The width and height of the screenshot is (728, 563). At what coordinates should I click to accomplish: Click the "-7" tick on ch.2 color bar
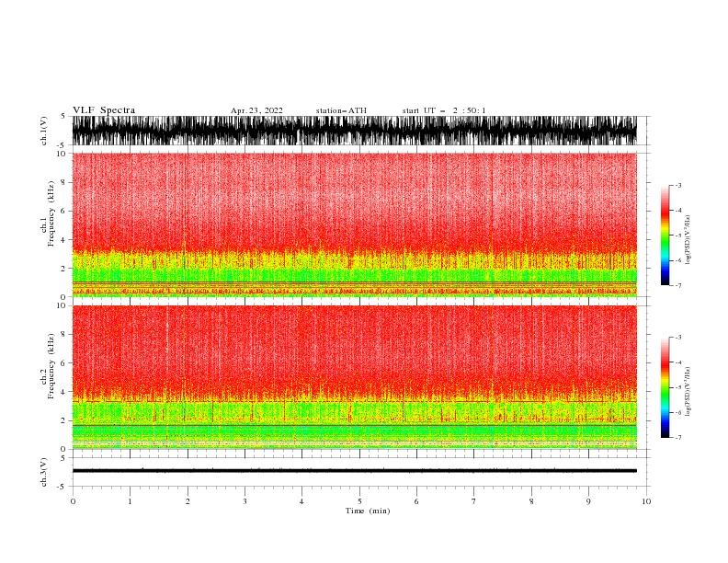(x=677, y=437)
